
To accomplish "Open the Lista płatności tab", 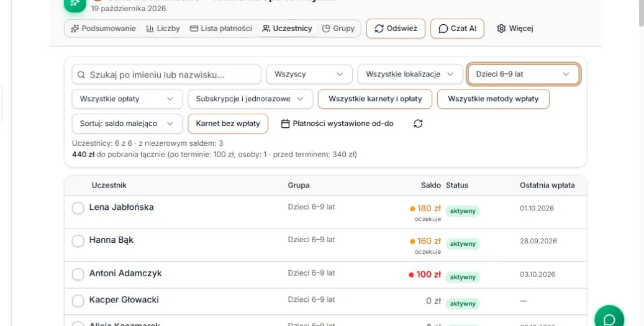I will coord(221,29).
